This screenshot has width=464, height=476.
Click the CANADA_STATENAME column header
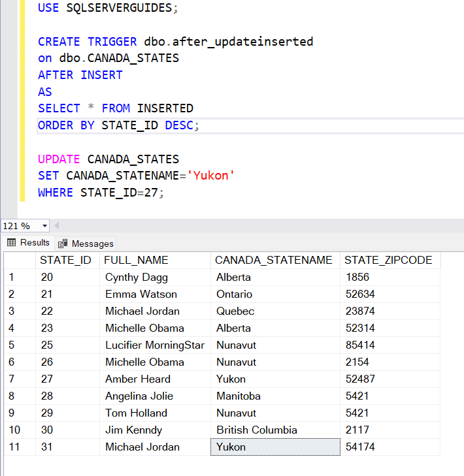[x=275, y=260]
